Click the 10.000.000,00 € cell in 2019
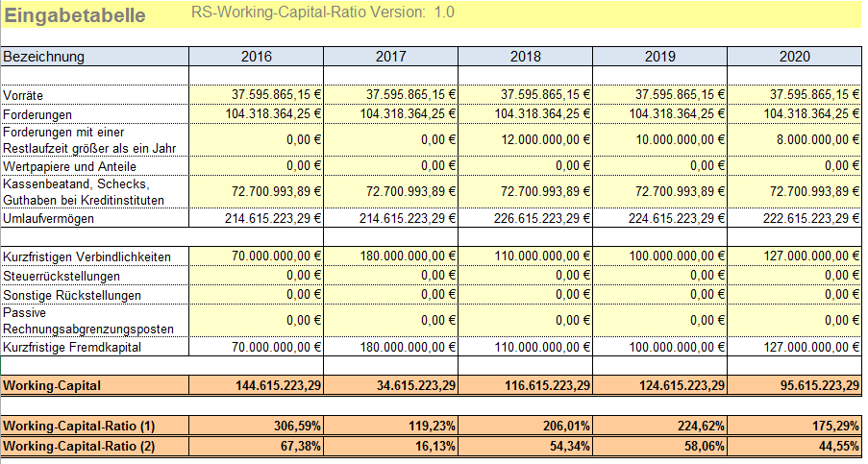Viewport: 868px width, 464px height. pyautogui.click(x=659, y=139)
